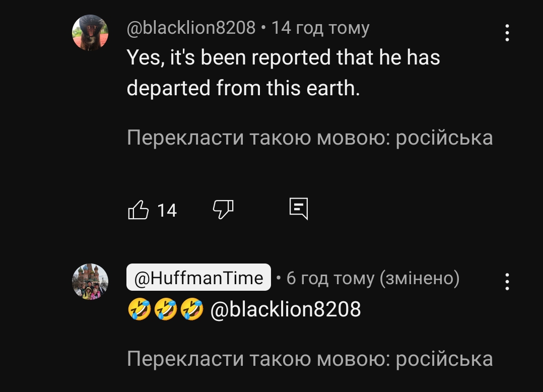Click the @blacklion8208 mention inside the reply
The width and height of the screenshot is (543, 392).
coord(285,309)
